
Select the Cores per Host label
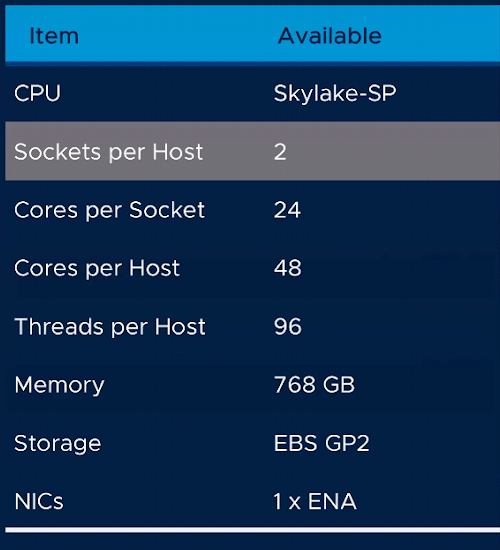[x=97, y=269]
